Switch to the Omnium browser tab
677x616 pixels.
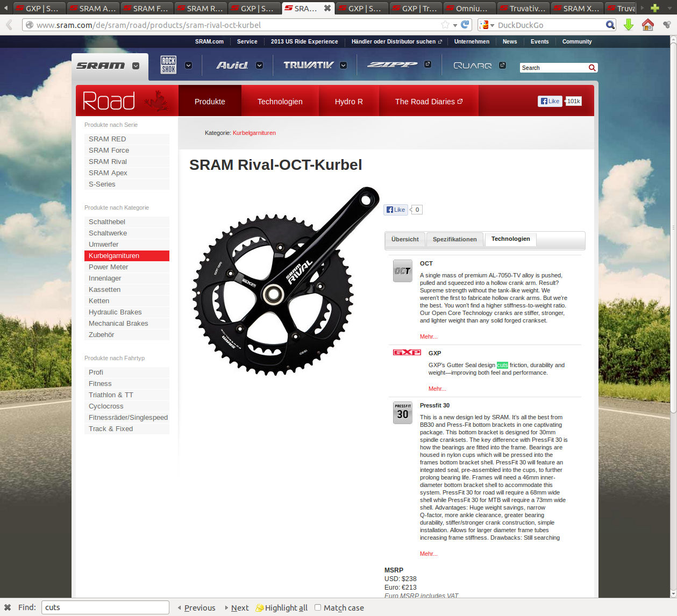(x=469, y=8)
